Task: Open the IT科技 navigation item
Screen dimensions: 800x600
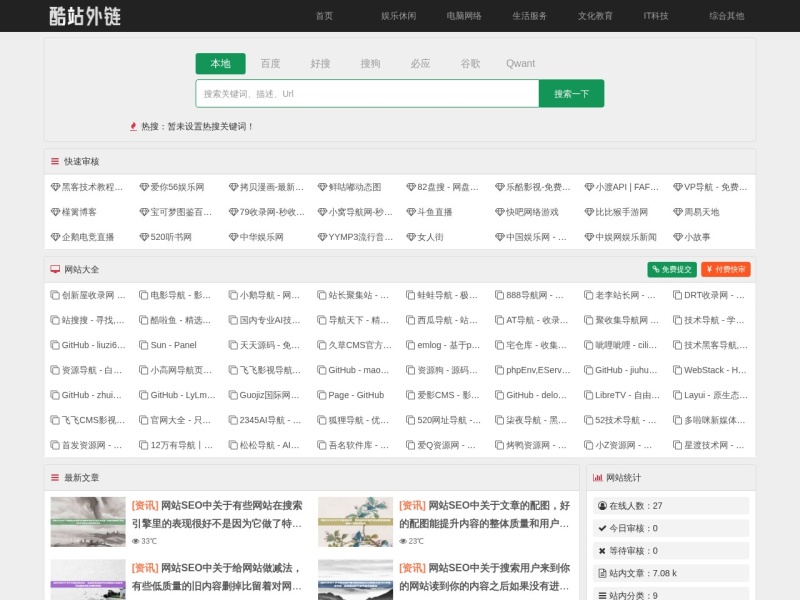Action: (656, 16)
